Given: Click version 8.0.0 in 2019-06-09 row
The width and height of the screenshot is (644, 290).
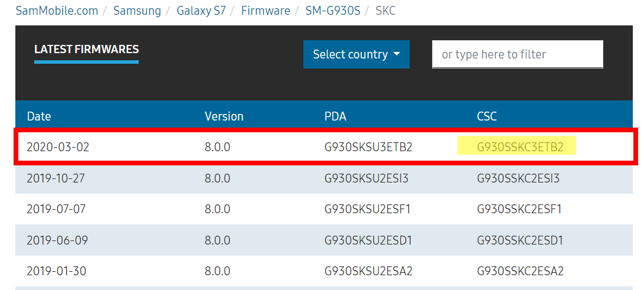Looking at the screenshot, I should [x=217, y=240].
